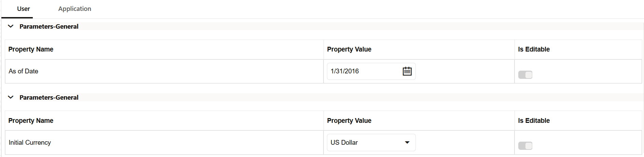This screenshot has width=644, height=157.
Task: Collapse the second Parameters-General section chevron
Action: click(x=11, y=97)
